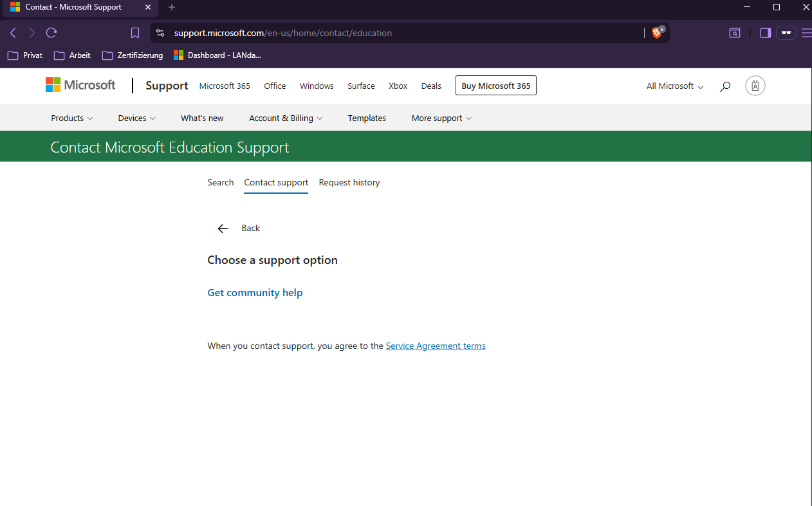Click the browser forward arrow
This screenshot has width=812, height=506.
(x=32, y=33)
